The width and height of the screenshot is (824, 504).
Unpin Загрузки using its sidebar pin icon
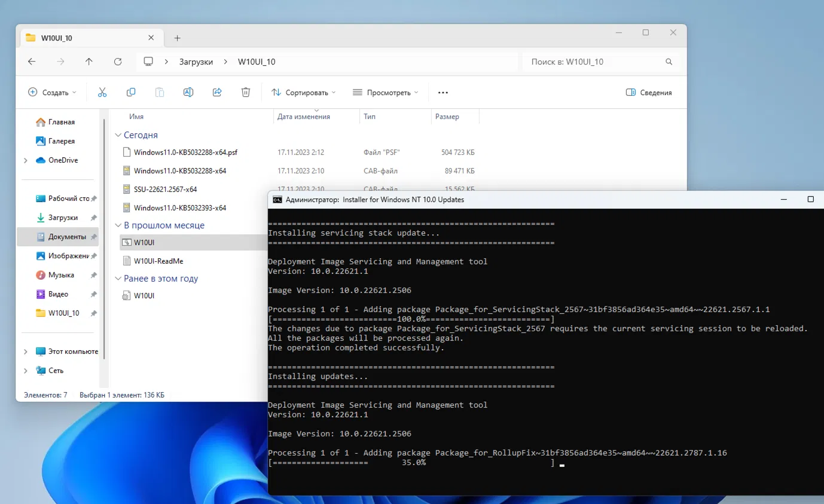click(94, 218)
